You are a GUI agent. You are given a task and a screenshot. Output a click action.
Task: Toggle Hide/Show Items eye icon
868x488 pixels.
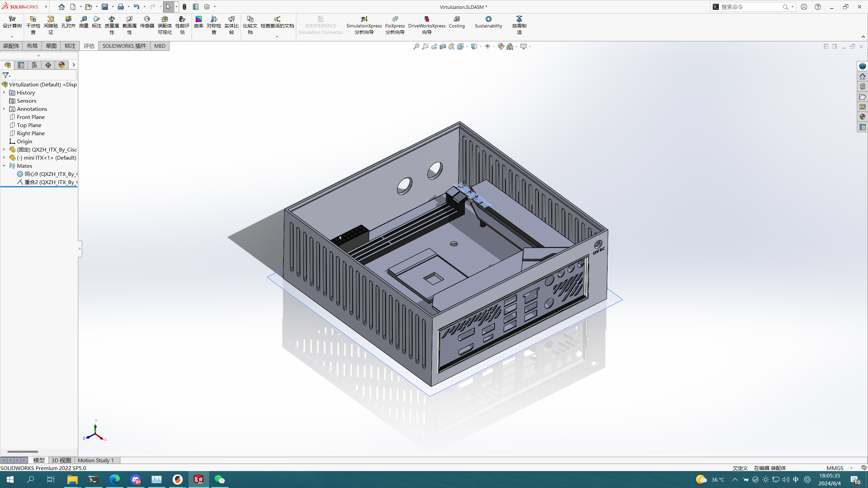pos(488,46)
